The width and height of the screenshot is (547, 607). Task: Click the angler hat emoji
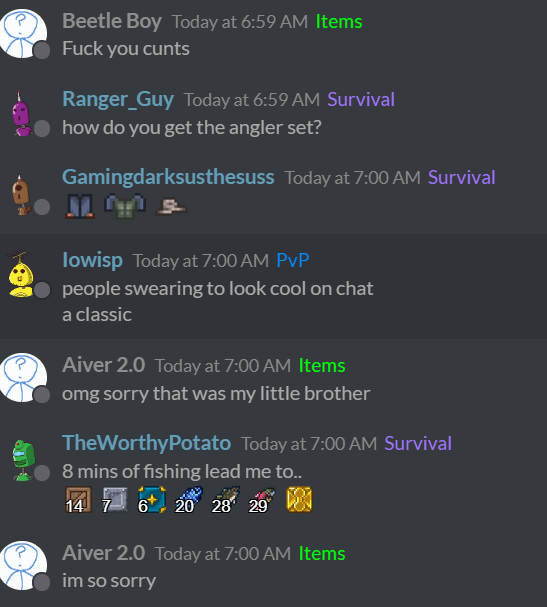point(171,206)
